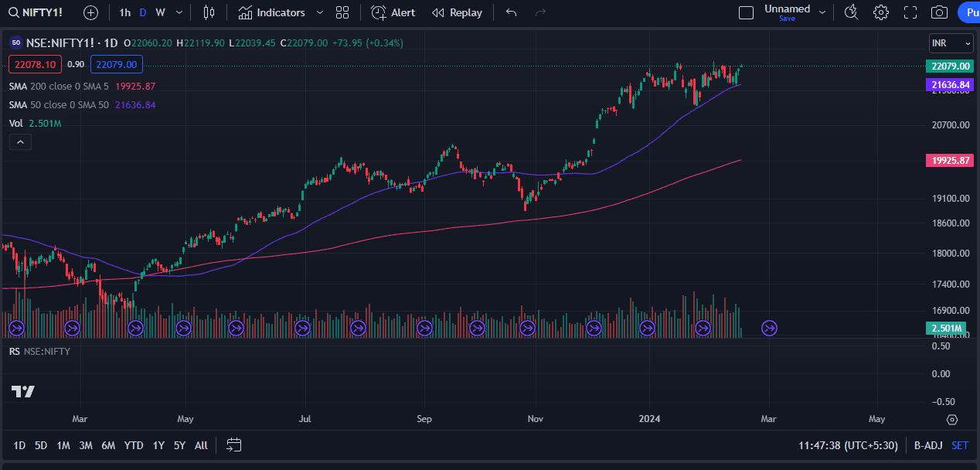Set the range to 1M
The height and width of the screenshot is (470, 980).
(x=63, y=445)
